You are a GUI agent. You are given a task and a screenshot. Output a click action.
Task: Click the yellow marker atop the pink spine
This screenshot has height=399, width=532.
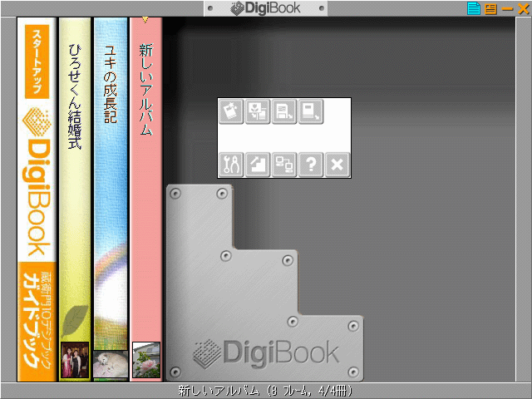(145, 20)
